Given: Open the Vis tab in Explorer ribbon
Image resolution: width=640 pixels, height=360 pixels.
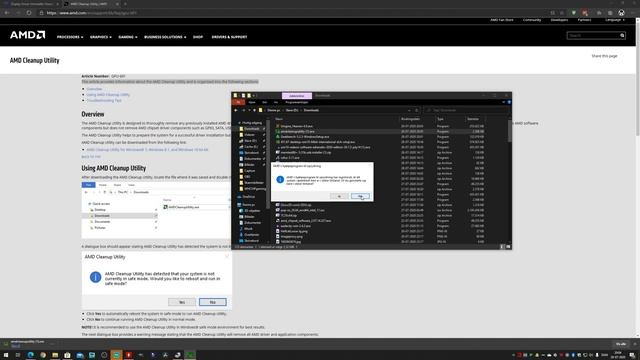Looking at the screenshot, I should pyautogui.click(x=276, y=102).
